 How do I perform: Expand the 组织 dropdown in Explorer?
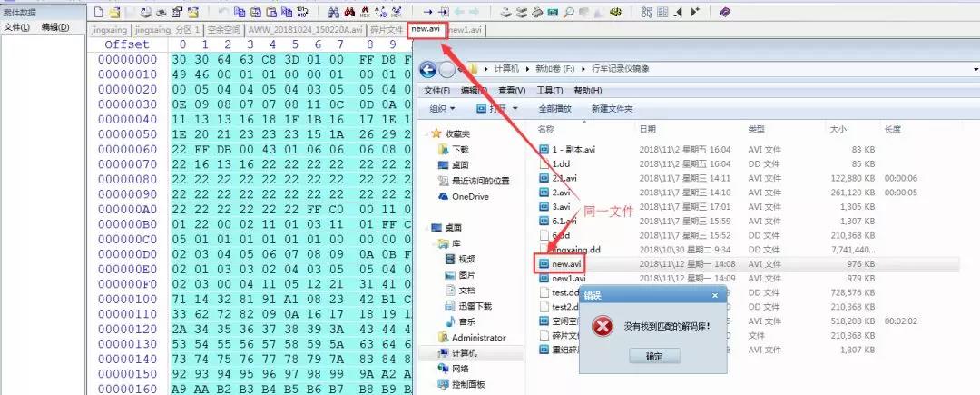click(442, 109)
